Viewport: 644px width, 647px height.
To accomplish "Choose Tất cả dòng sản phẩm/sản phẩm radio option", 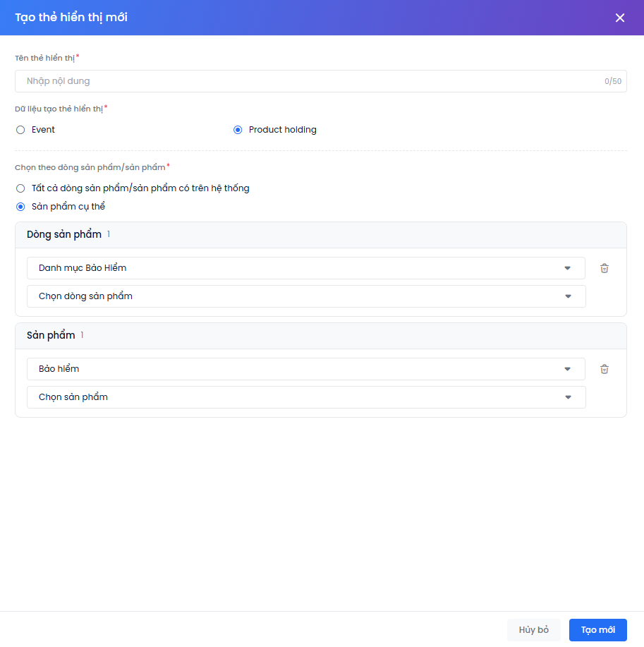I will [x=20, y=188].
